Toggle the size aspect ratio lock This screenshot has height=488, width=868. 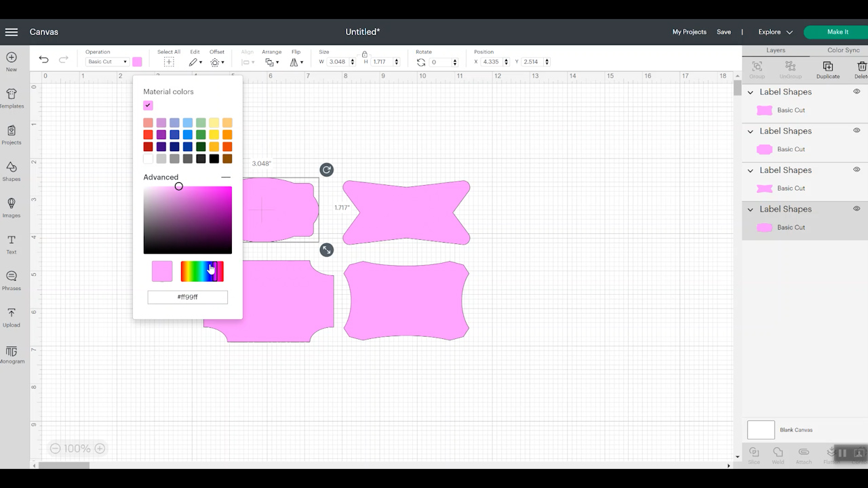coord(365,54)
